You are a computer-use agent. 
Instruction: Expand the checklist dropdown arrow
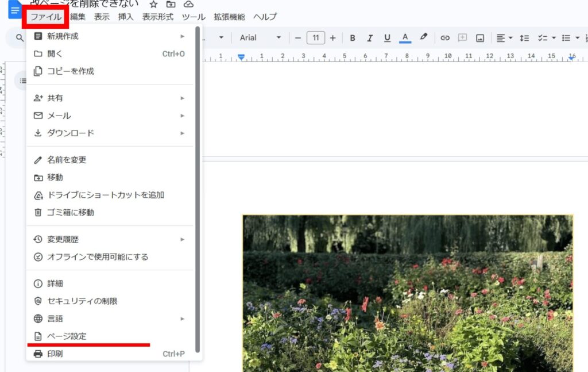pyautogui.click(x=554, y=38)
